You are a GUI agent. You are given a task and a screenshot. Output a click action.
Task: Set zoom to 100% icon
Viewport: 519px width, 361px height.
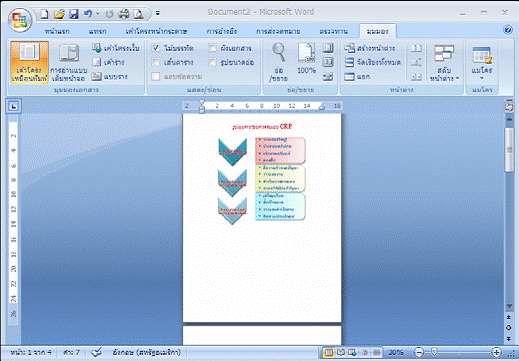coord(306,58)
